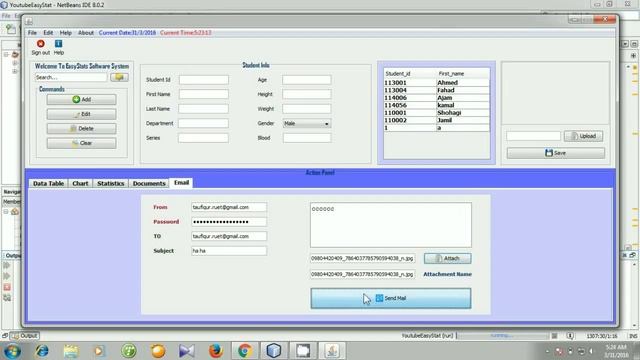Click the email message body text area
This screenshot has width=640, height=360.
click(x=391, y=225)
